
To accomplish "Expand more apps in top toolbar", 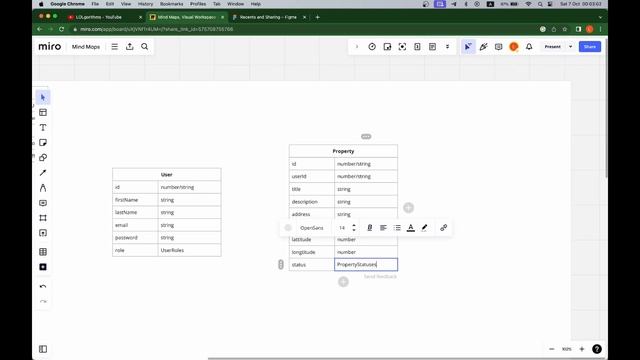I will pyautogui.click(x=447, y=47).
